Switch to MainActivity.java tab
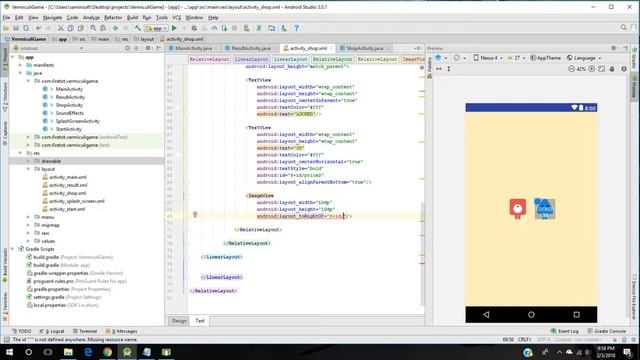This screenshot has height=360, width=640. click(193, 48)
